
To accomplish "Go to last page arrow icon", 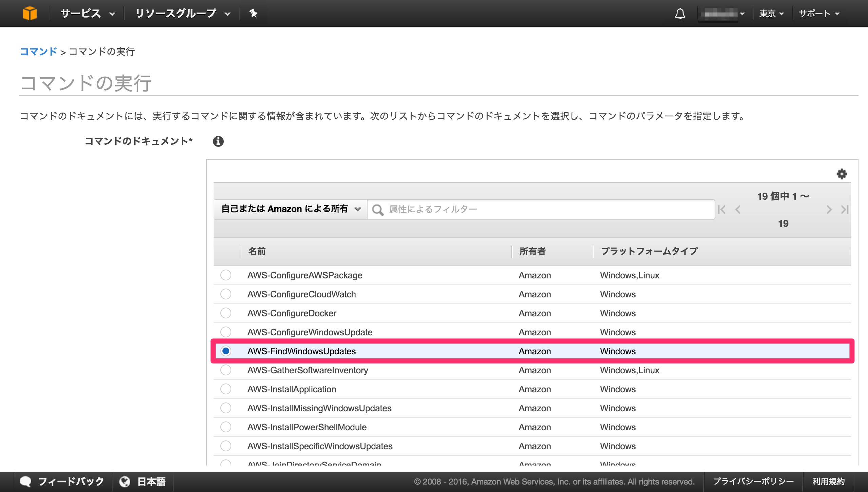I will (845, 210).
